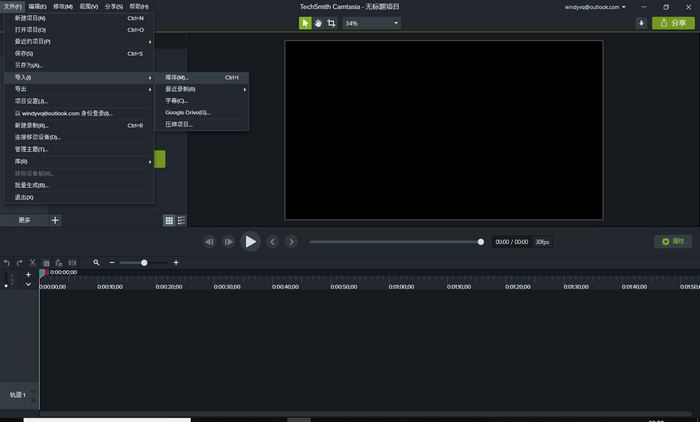The image size is (700, 422).
Task: Click the green Share button
Action: pyautogui.click(x=673, y=23)
